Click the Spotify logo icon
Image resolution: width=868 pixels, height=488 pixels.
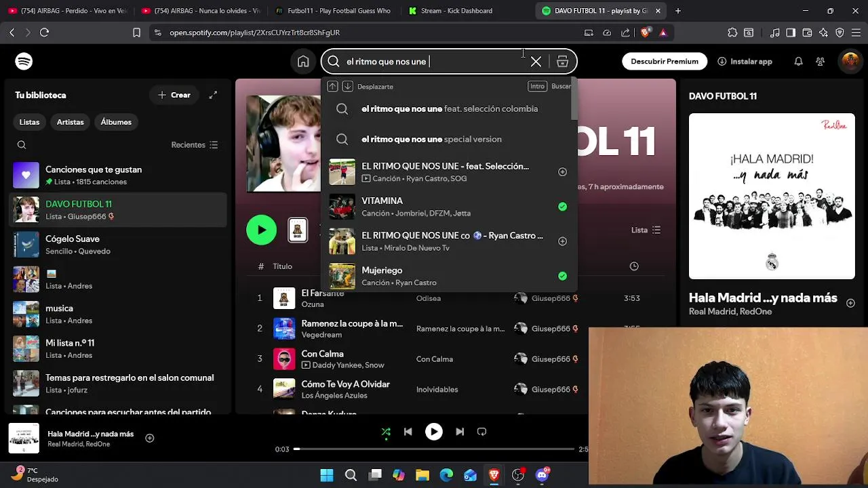click(x=24, y=61)
